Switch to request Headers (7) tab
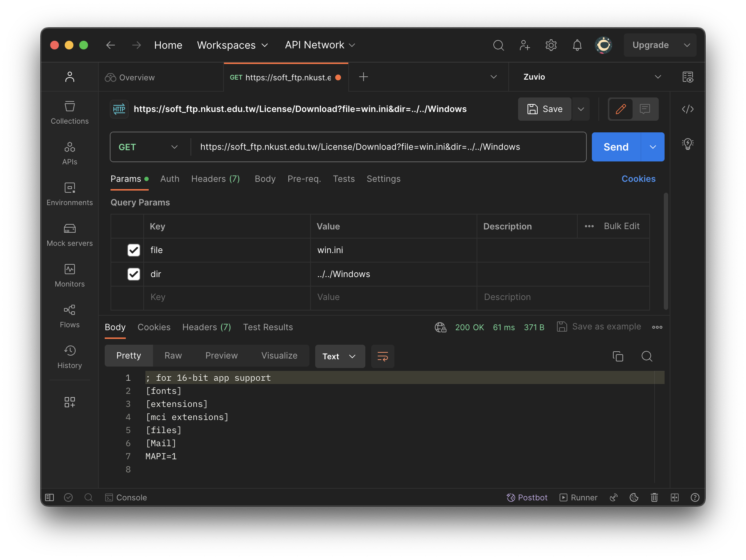746x560 pixels. pyautogui.click(x=216, y=179)
